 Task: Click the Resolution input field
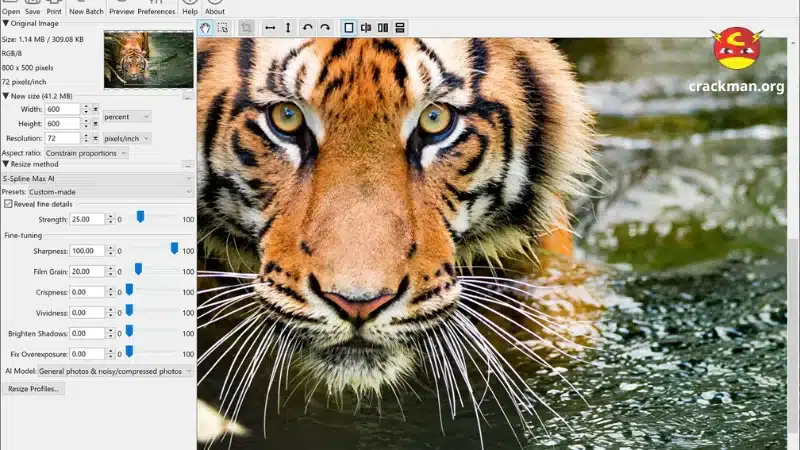coord(62,138)
